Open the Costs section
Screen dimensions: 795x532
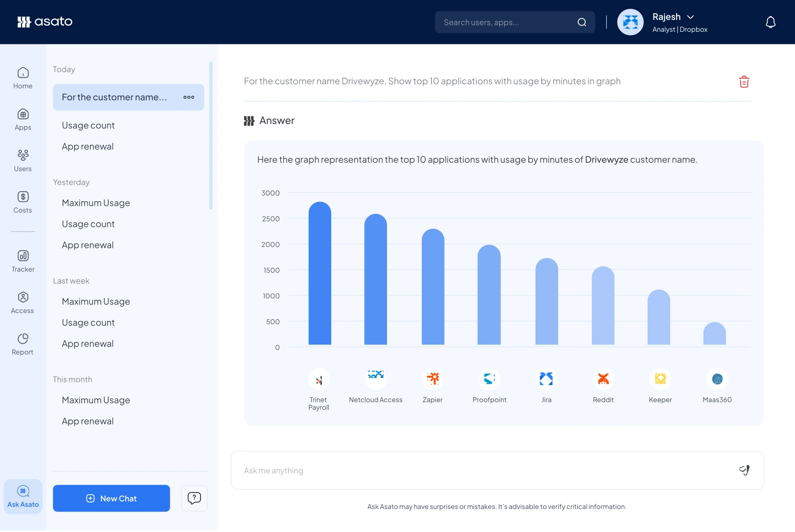click(x=23, y=202)
